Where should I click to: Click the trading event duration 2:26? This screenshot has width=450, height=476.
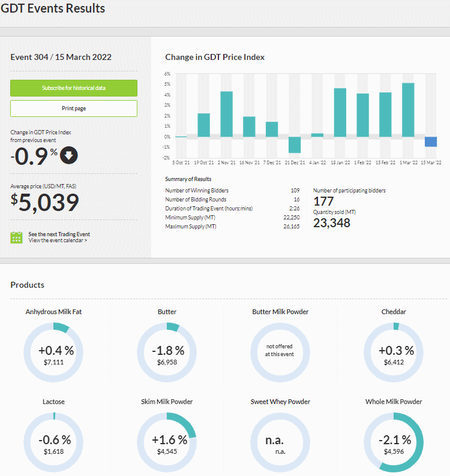point(295,209)
